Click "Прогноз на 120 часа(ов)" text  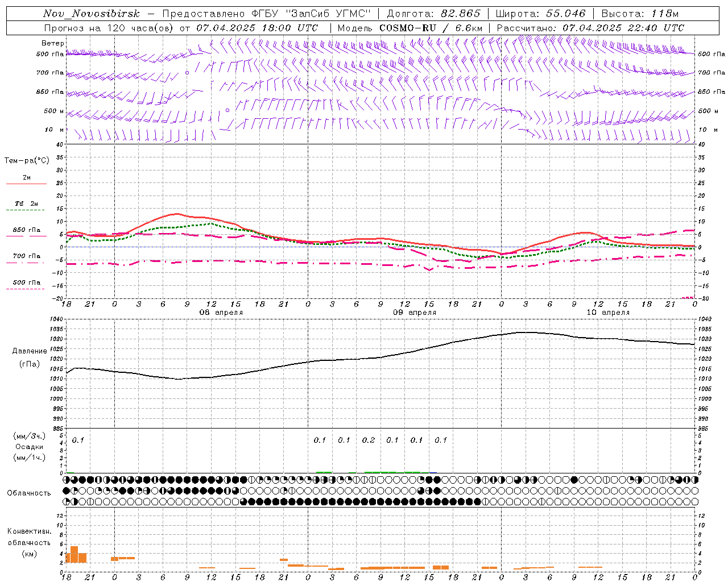pos(109,28)
